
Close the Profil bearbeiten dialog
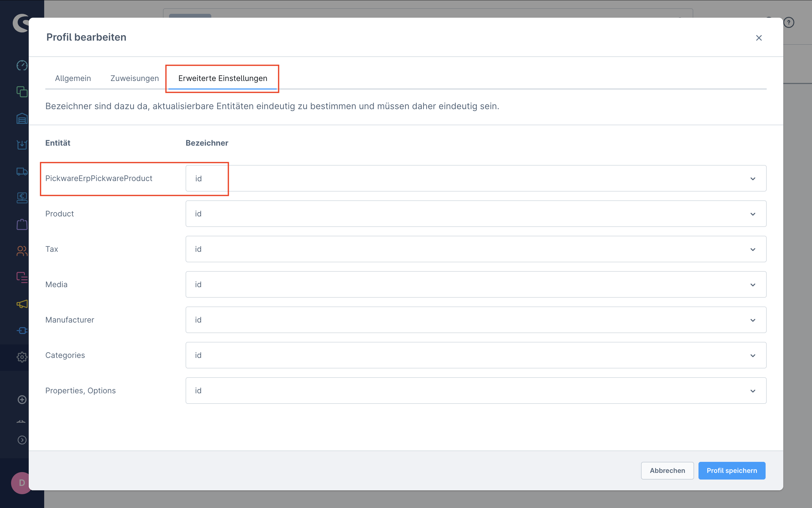click(x=759, y=38)
